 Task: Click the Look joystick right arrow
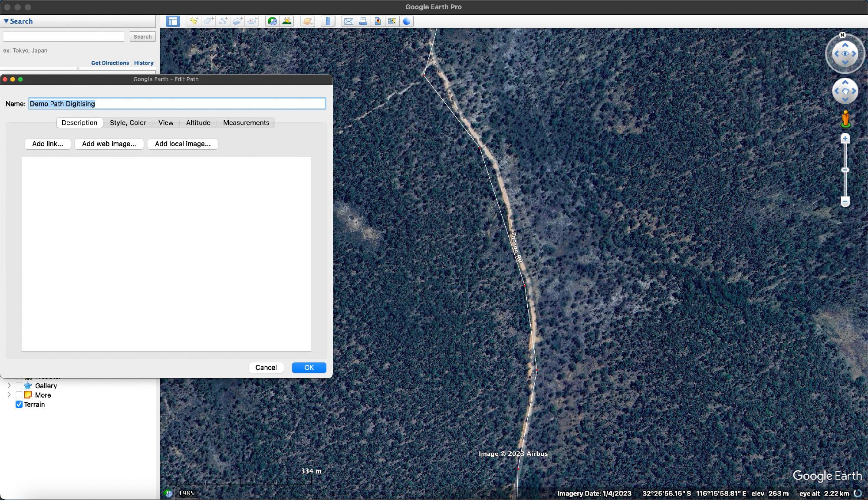point(854,54)
